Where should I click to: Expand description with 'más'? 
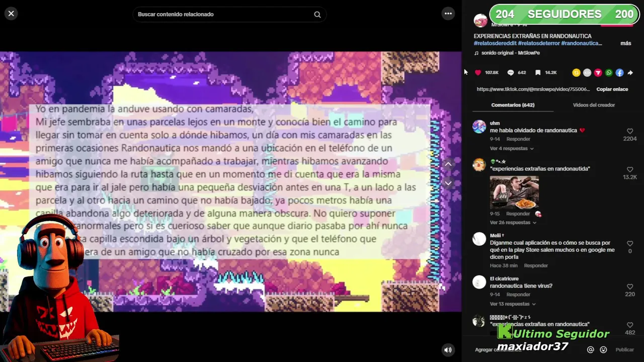(626, 43)
